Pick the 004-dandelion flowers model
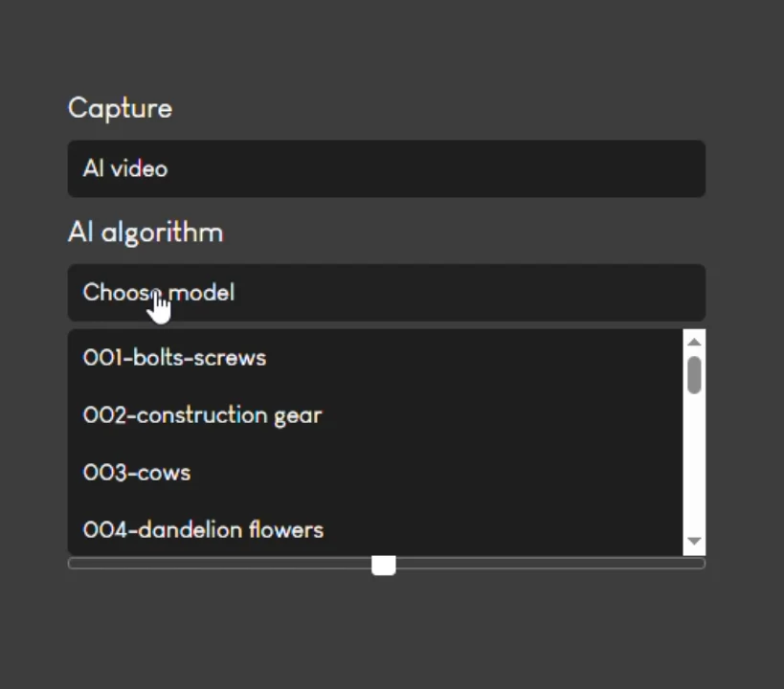 pos(203,529)
